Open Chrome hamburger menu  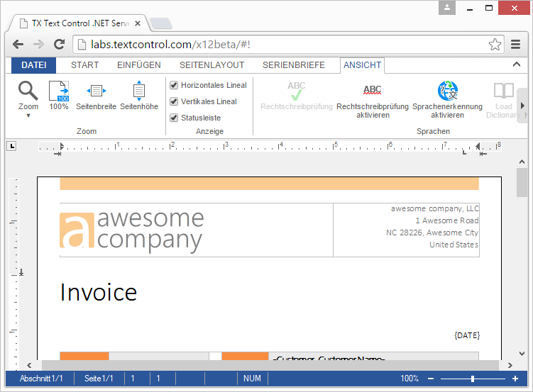click(516, 45)
